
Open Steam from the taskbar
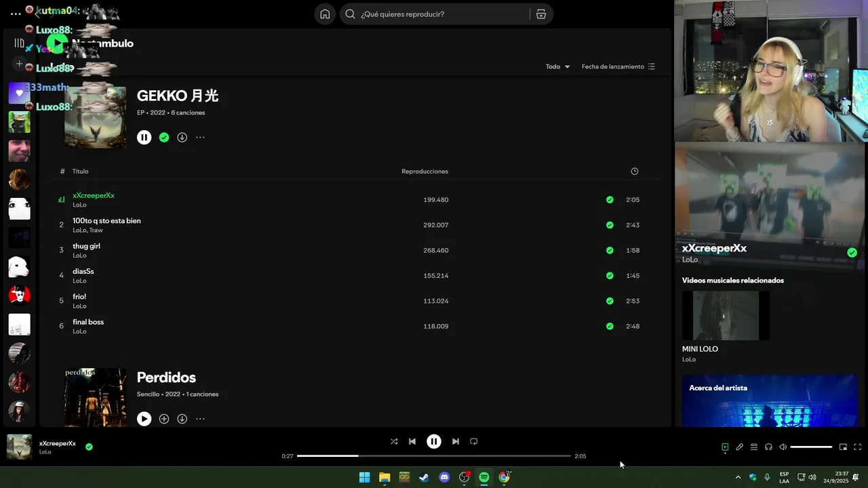point(424,477)
